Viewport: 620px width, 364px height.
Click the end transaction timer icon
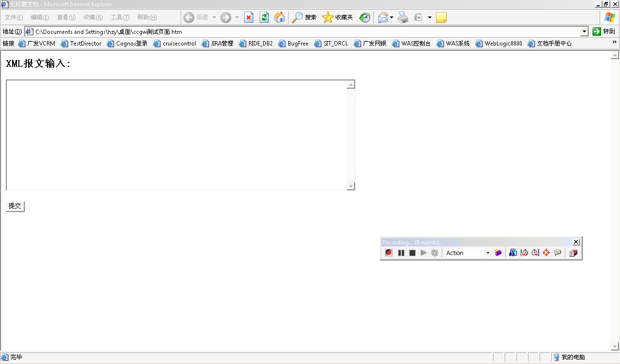[x=535, y=253]
